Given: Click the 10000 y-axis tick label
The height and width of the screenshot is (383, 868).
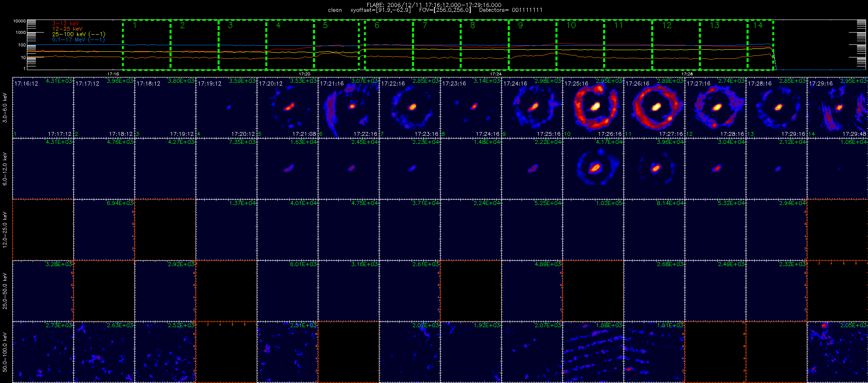Looking at the screenshot, I should coord(19,21).
